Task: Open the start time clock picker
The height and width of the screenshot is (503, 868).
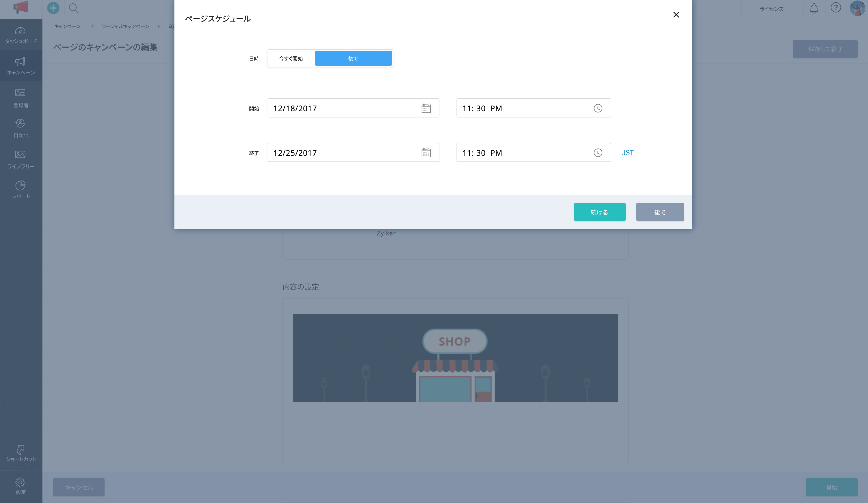Action: point(598,108)
